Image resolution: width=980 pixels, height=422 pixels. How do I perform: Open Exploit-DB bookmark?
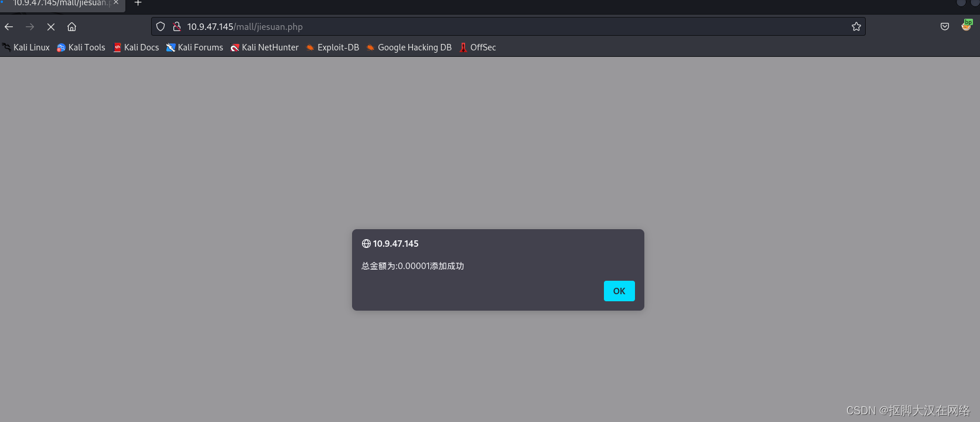[333, 47]
